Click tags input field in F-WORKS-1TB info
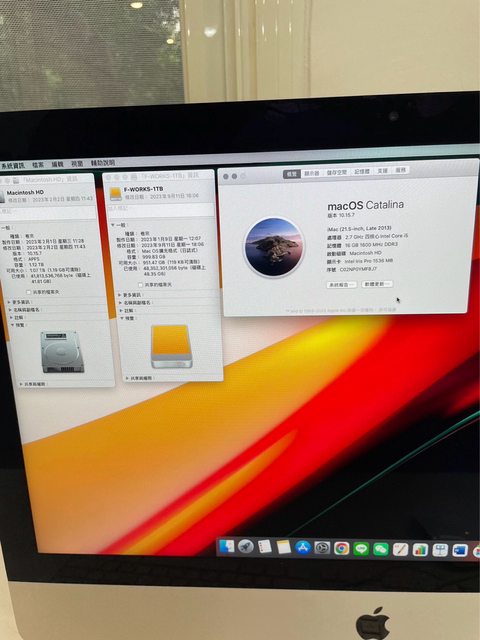The image size is (480, 640). [x=159, y=209]
